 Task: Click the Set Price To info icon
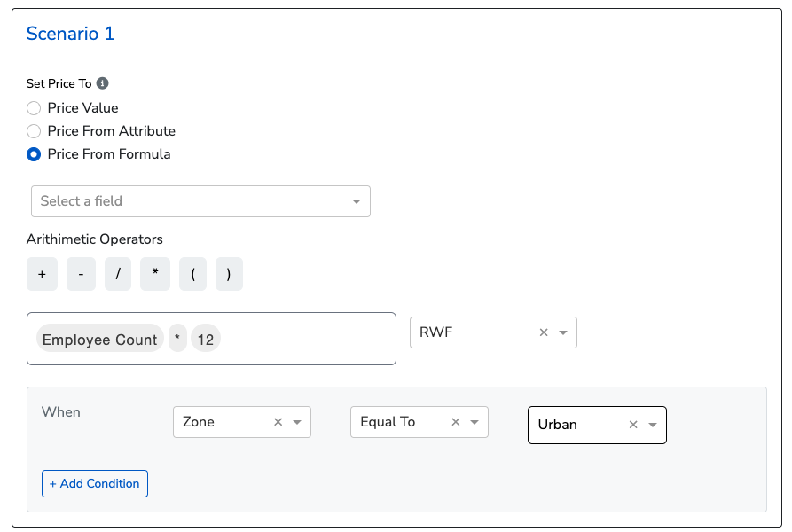coord(103,83)
